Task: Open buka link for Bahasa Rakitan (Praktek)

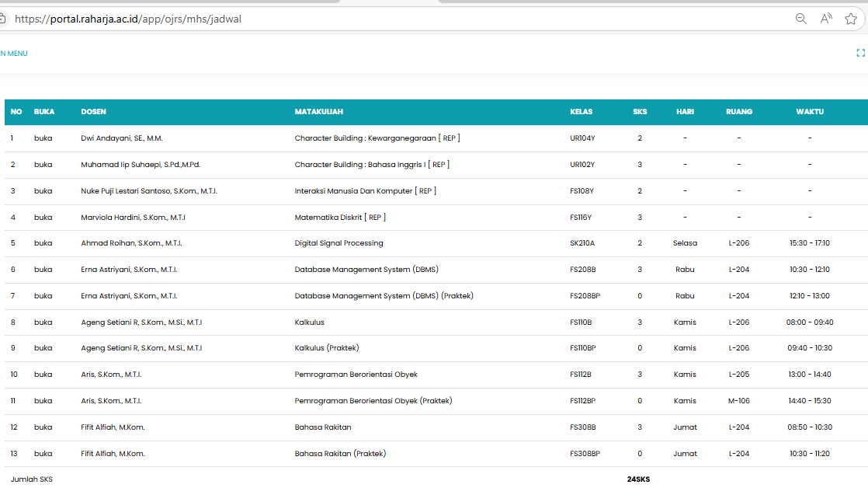Action: (43, 453)
